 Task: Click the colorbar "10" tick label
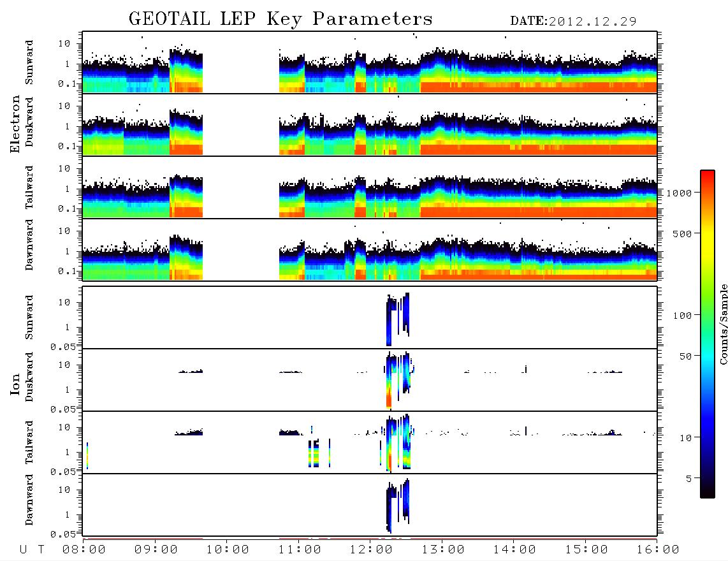coord(686,437)
